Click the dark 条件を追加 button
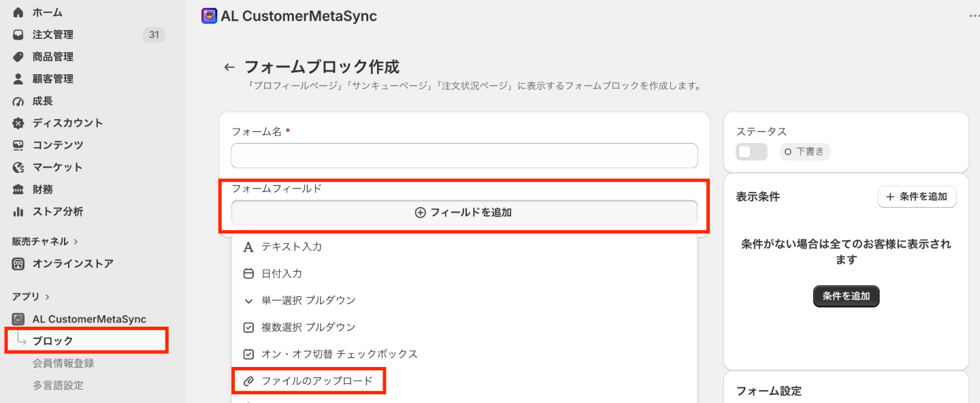 (x=846, y=296)
